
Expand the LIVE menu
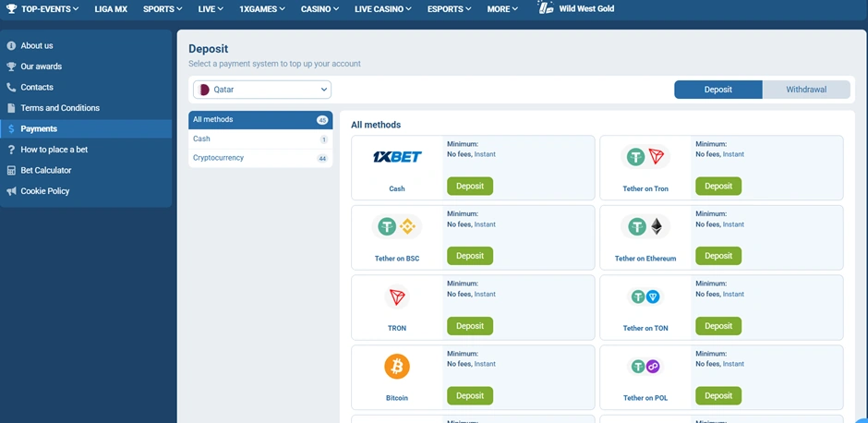[211, 9]
